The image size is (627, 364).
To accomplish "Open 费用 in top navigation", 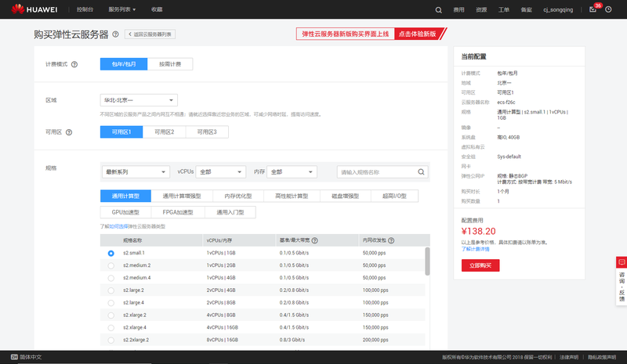I will [458, 10].
